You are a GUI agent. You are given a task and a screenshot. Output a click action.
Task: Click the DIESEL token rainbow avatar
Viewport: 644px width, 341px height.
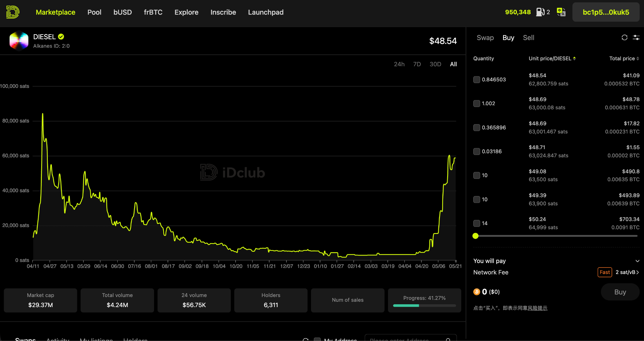click(19, 41)
